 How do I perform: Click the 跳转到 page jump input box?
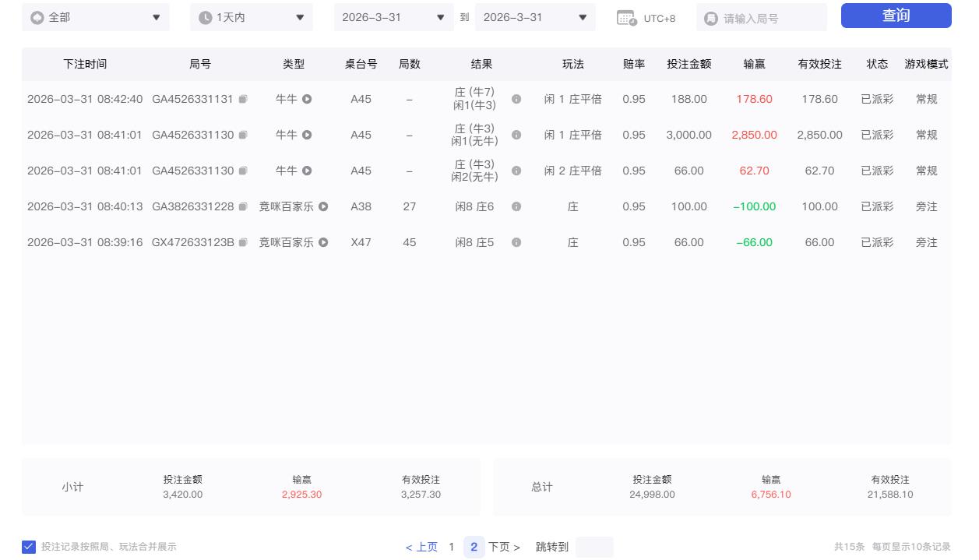point(594,547)
